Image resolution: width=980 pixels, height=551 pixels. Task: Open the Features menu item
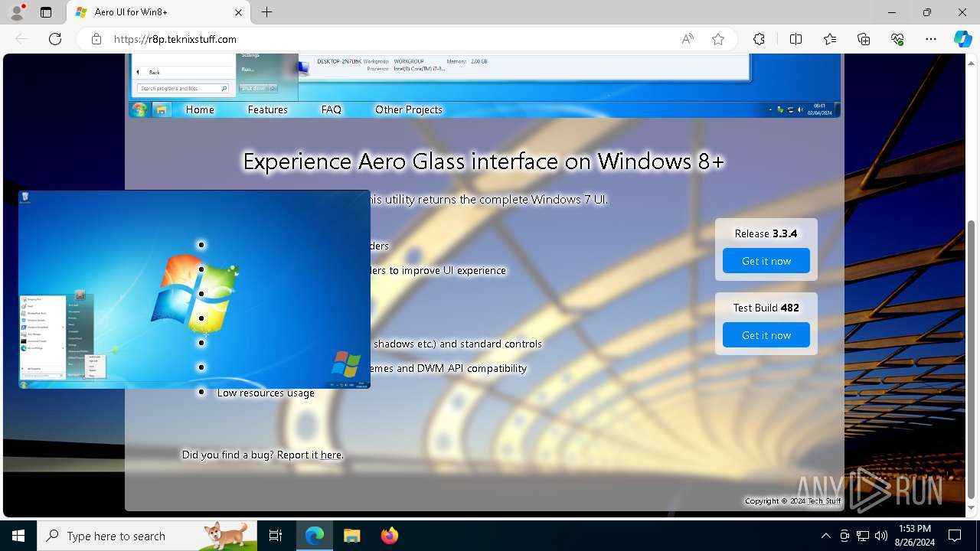(x=267, y=109)
